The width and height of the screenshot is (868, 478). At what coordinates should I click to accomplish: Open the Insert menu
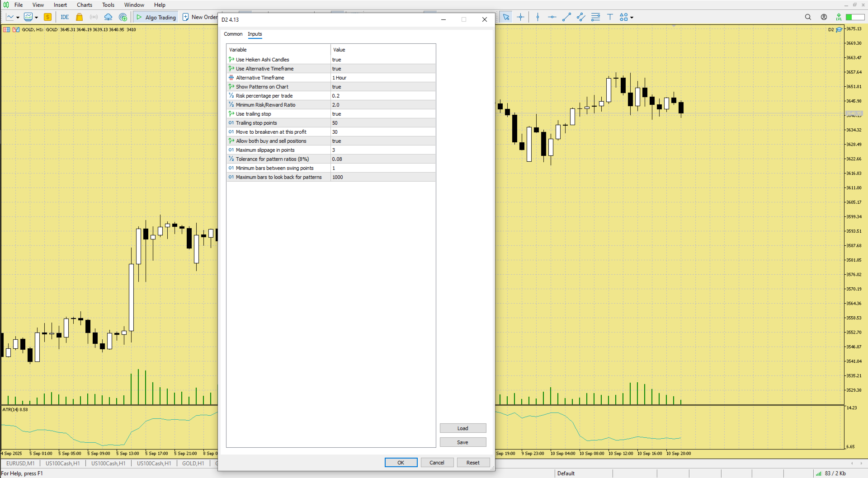[x=60, y=5]
